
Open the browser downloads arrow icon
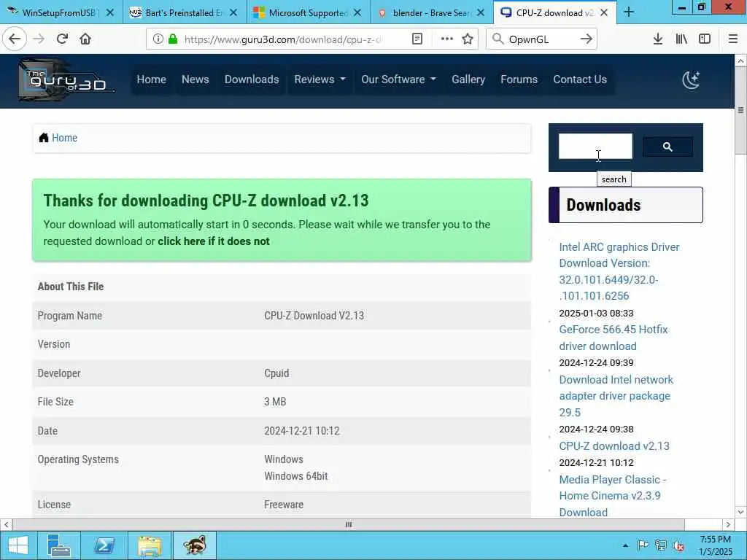pos(658,39)
